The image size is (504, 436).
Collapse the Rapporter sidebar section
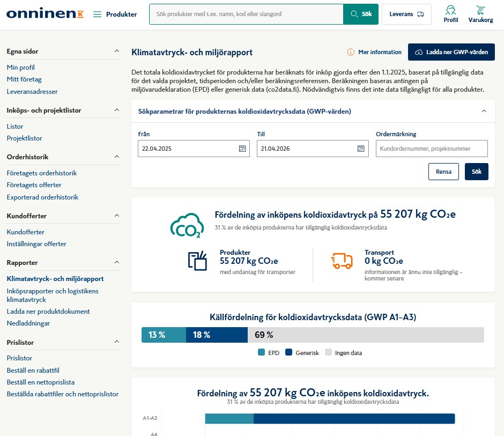coord(117,262)
